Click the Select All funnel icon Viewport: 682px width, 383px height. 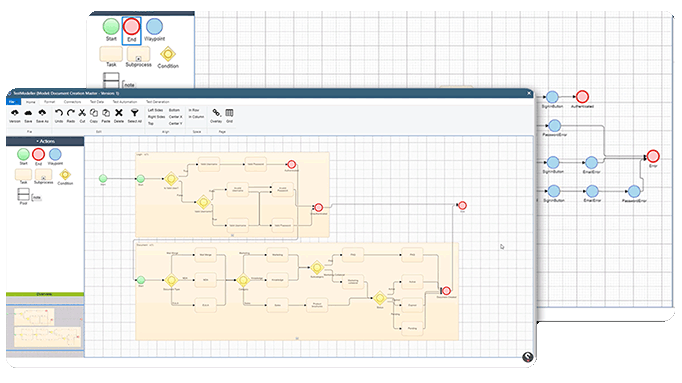134,113
